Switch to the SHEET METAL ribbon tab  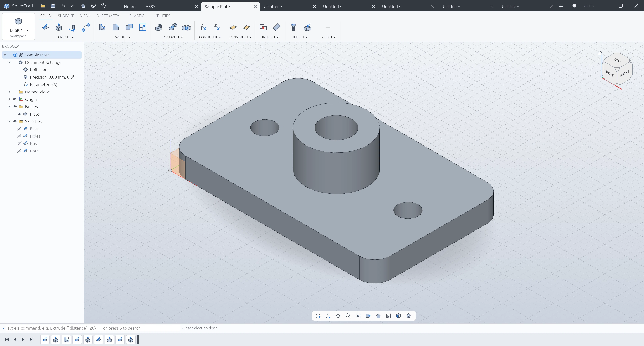109,16
